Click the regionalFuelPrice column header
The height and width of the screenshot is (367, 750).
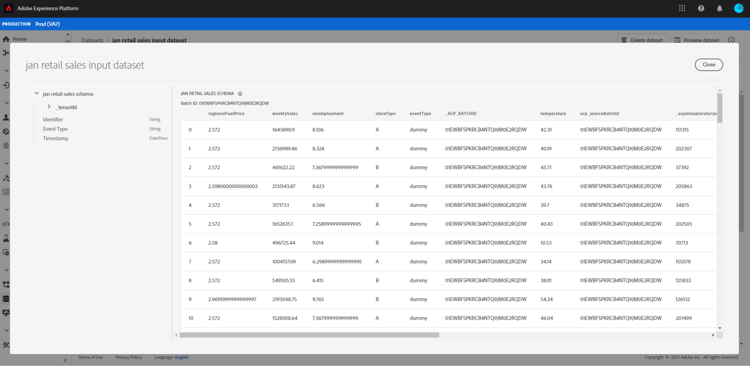pos(226,113)
